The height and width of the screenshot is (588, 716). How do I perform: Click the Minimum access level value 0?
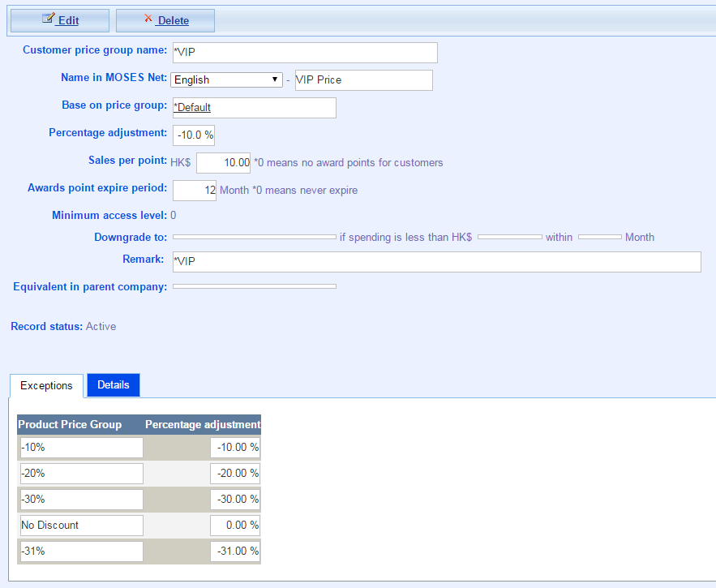(173, 215)
